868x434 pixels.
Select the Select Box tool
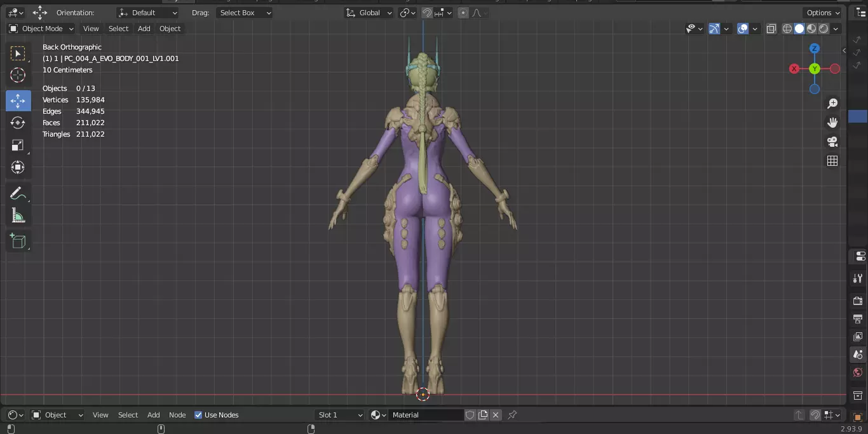18,53
